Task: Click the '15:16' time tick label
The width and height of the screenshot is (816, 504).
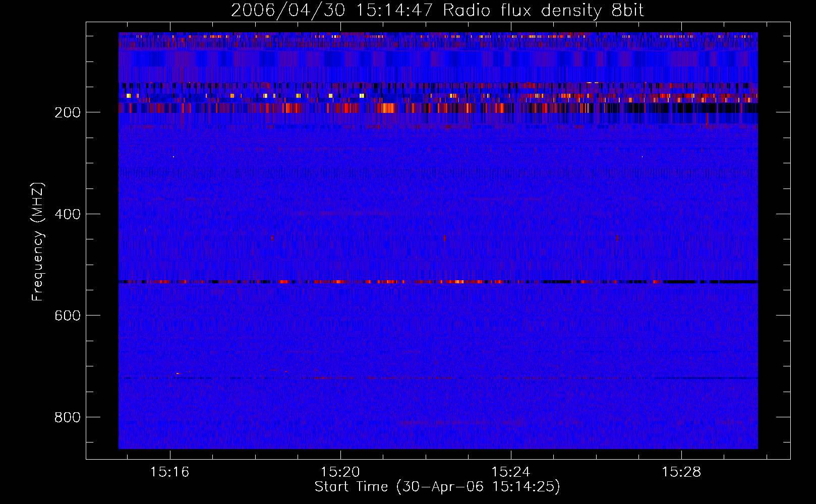Action: tap(170, 472)
